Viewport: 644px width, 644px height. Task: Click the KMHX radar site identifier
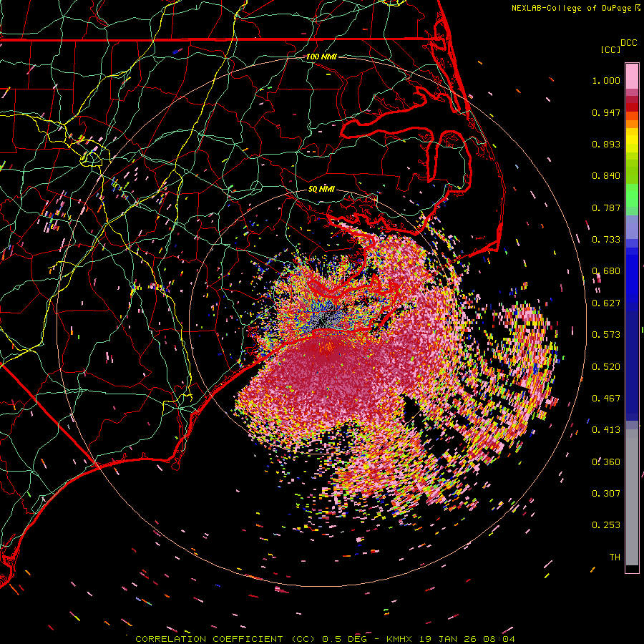[401, 639]
